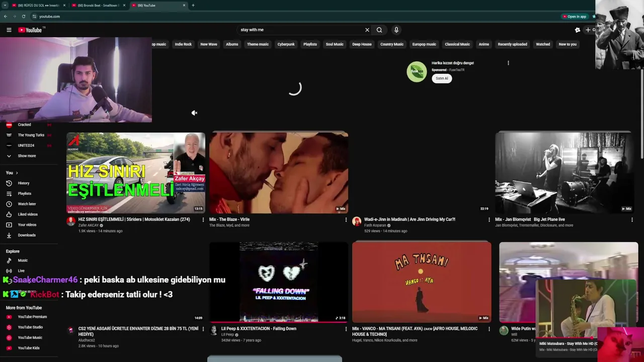Screen dimensions: 644x362
Task: Open The Blaze - Virile mix thumbnail
Action: 279,173
